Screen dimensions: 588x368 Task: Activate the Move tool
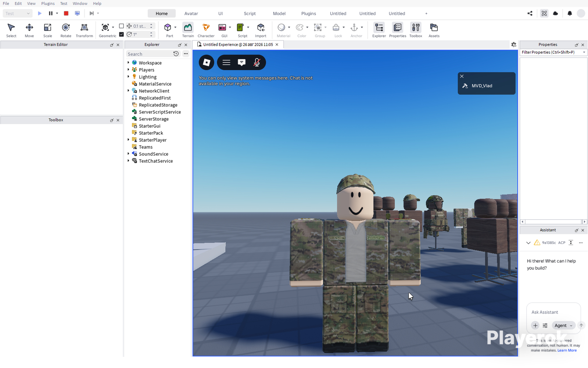[29, 30]
